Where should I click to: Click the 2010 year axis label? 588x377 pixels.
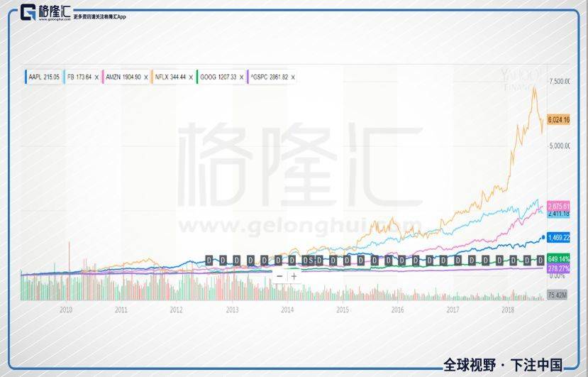pos(66,310)
